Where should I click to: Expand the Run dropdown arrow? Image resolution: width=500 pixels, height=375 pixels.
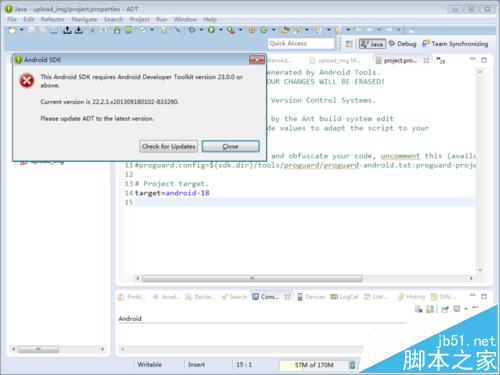point(220,30)
